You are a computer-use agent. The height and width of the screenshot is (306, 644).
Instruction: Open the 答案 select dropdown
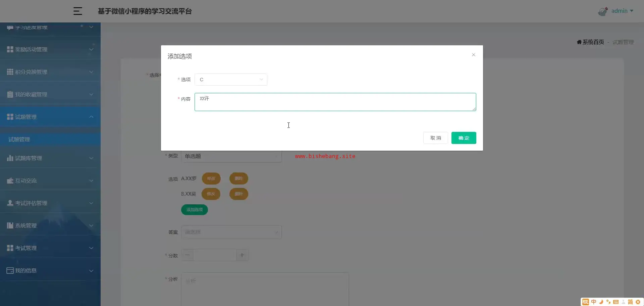coord(231,232)
